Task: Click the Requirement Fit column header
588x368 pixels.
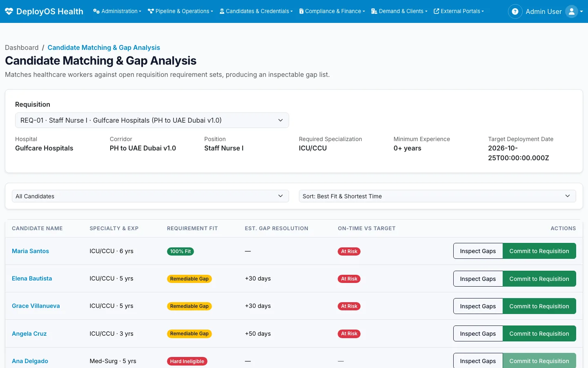Action: (192, 229)
